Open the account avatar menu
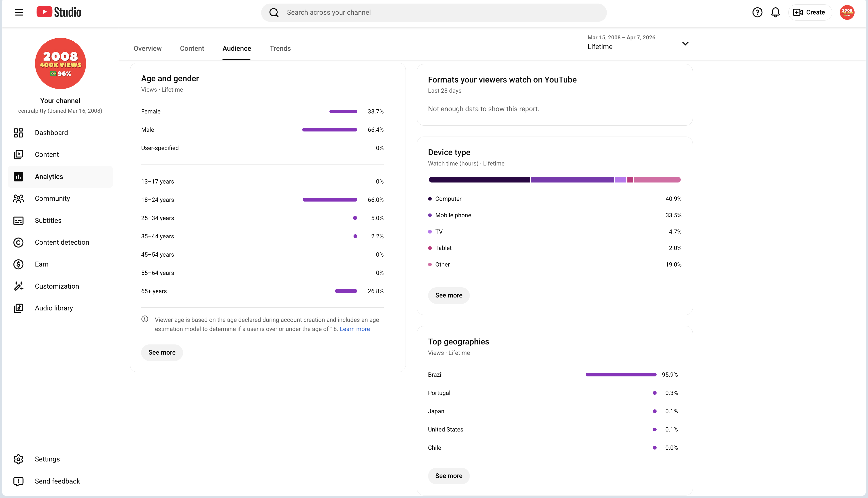 pos(847,13)
